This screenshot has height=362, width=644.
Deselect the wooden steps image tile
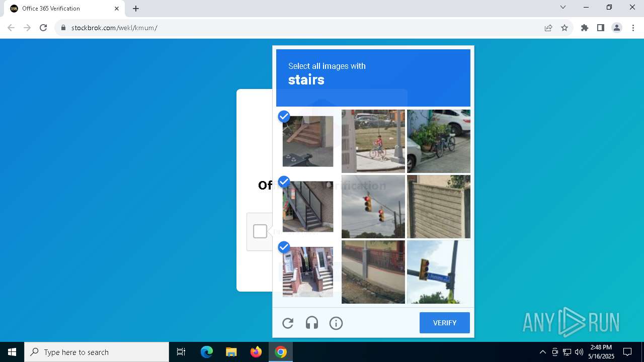308,141
